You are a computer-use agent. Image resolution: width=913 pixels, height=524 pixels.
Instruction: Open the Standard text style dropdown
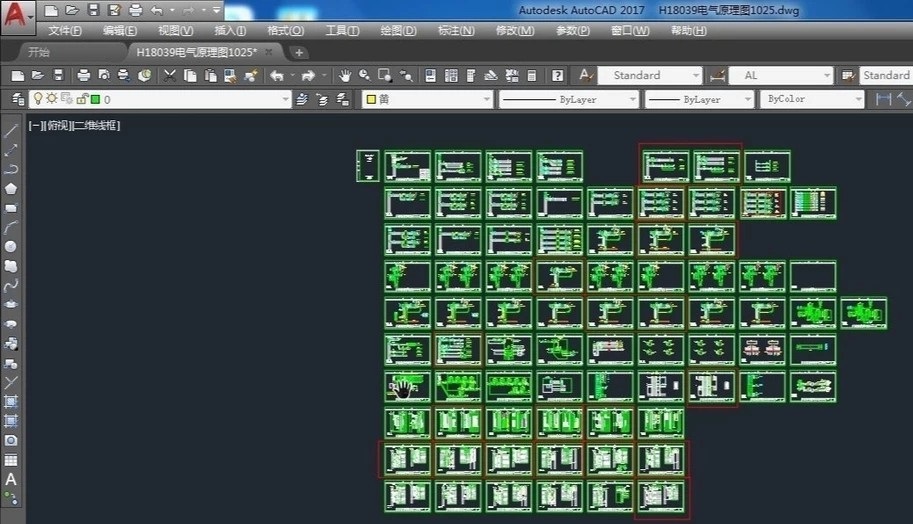point(649,75)
